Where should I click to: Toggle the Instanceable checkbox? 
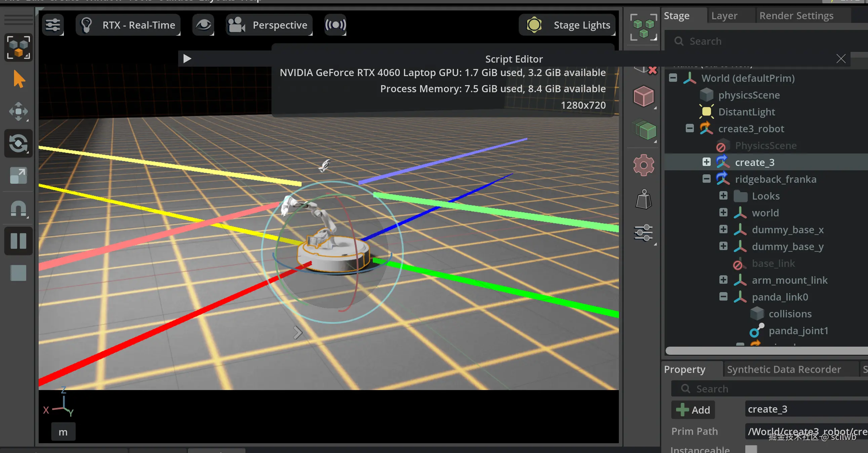tap(751, 449)
